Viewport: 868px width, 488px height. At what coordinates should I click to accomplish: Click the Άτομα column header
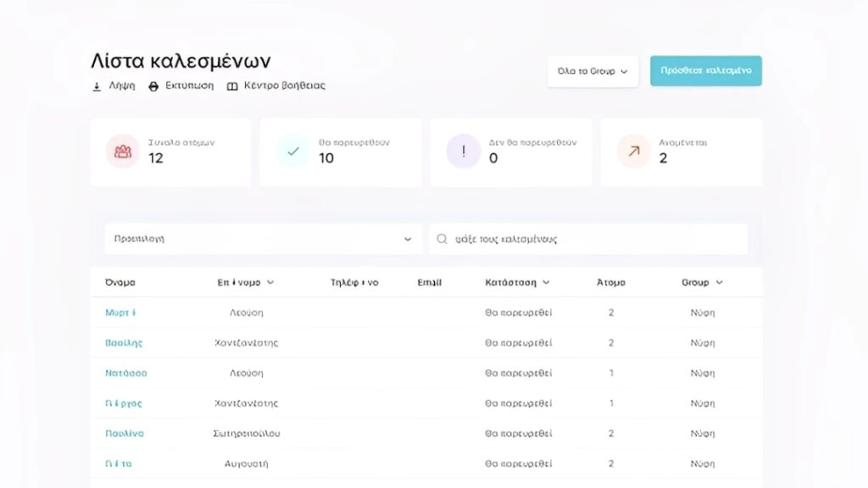[x=611, y=283]
